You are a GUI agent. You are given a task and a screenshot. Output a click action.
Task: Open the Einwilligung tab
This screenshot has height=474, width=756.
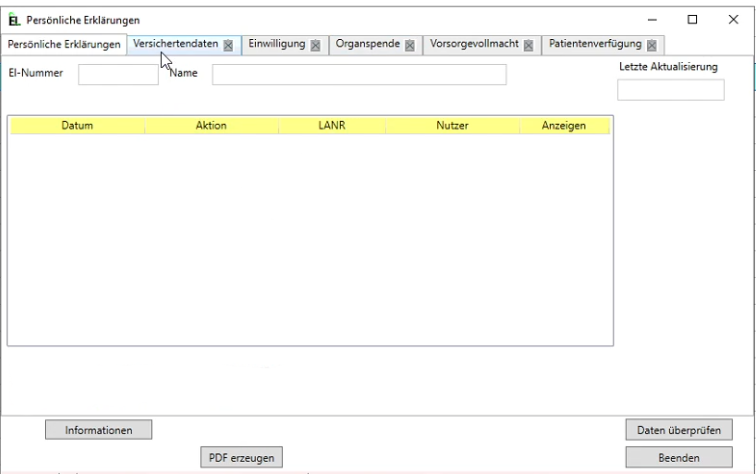tap(276, 44)
